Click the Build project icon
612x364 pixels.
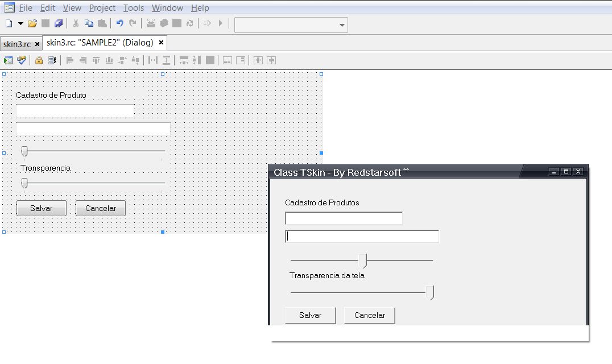pyautogui.click(x=164, y=23)
